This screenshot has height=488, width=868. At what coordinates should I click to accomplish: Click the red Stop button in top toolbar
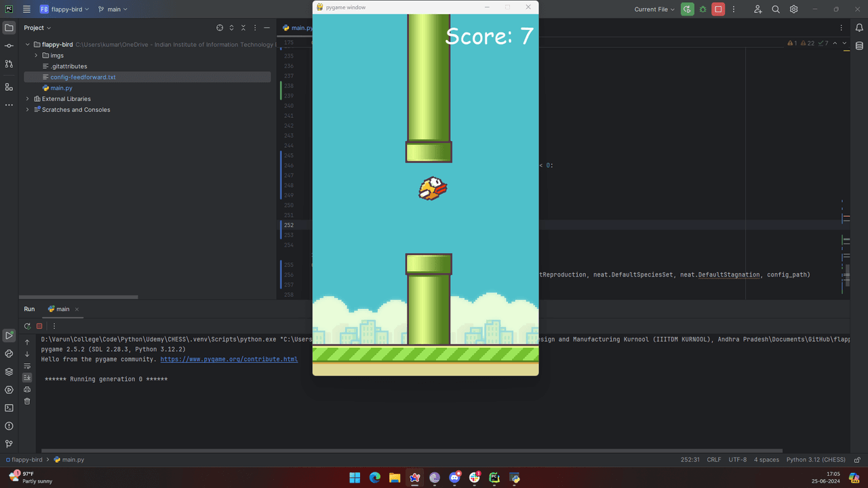718,9
